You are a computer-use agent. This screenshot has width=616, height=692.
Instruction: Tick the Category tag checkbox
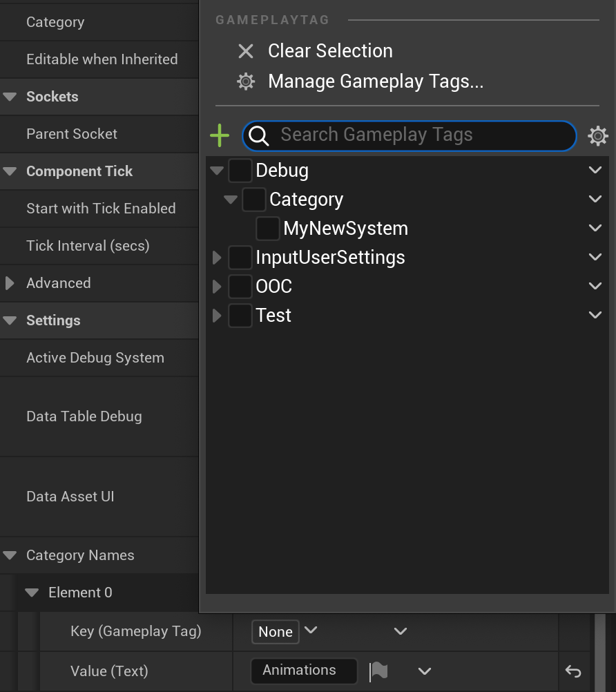point(254,200)
